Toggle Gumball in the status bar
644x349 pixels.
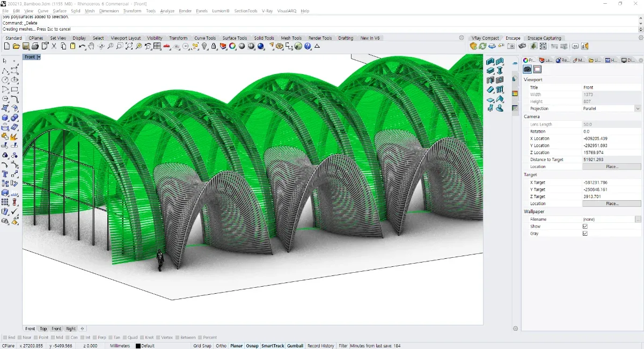click(x=295, y=346)
